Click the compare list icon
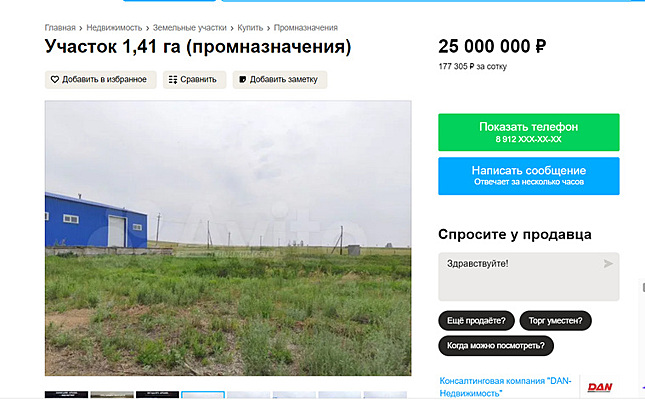This screenshot has width=645, height=400. (x=173, y=79)
